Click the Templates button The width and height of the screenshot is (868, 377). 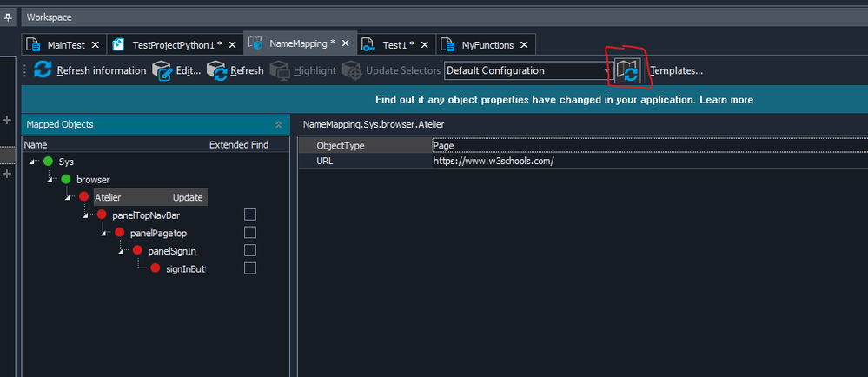pyautogui.click(x=676, y=70)
